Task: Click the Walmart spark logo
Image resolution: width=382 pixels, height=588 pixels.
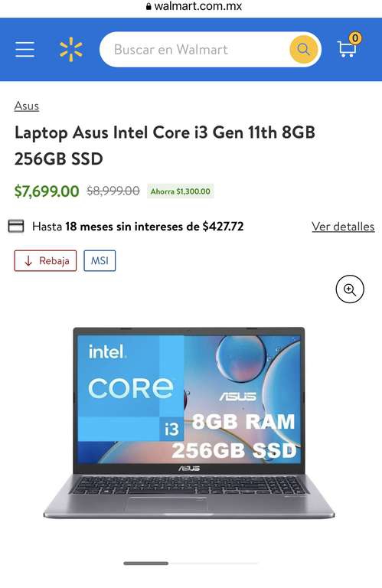Action: [71, 50]
